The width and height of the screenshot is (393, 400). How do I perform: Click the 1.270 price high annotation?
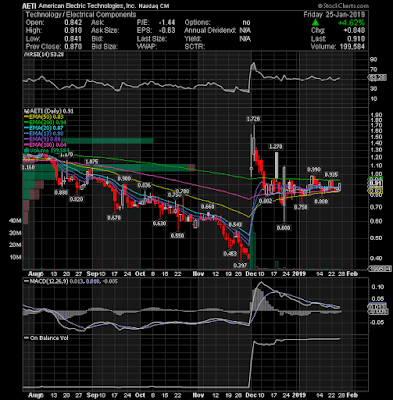(276, 147)
